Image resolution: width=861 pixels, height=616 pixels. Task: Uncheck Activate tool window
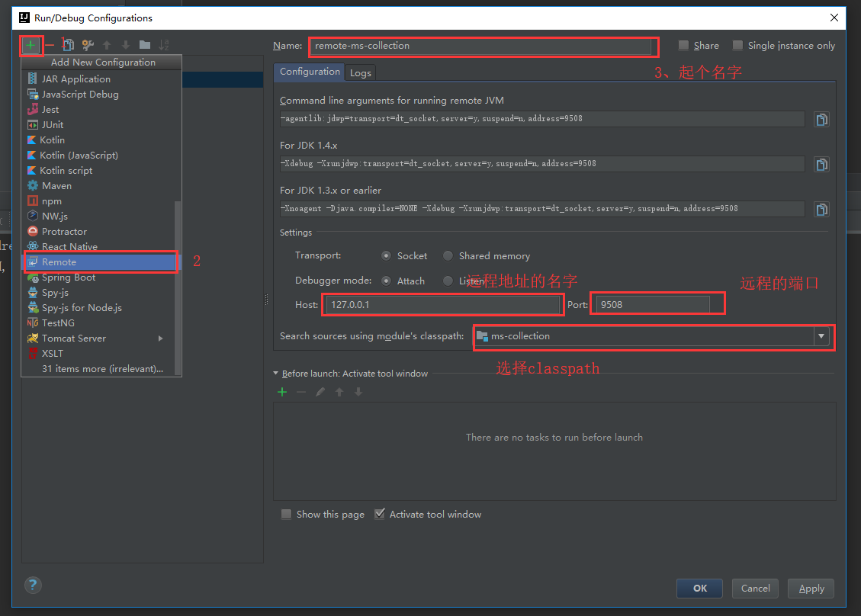380,513
